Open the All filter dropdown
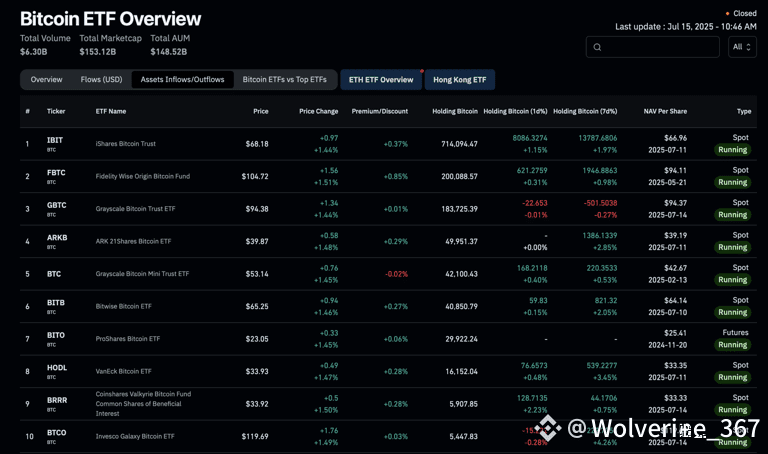This screenshot has width=768, height=454. coord(742,47)
